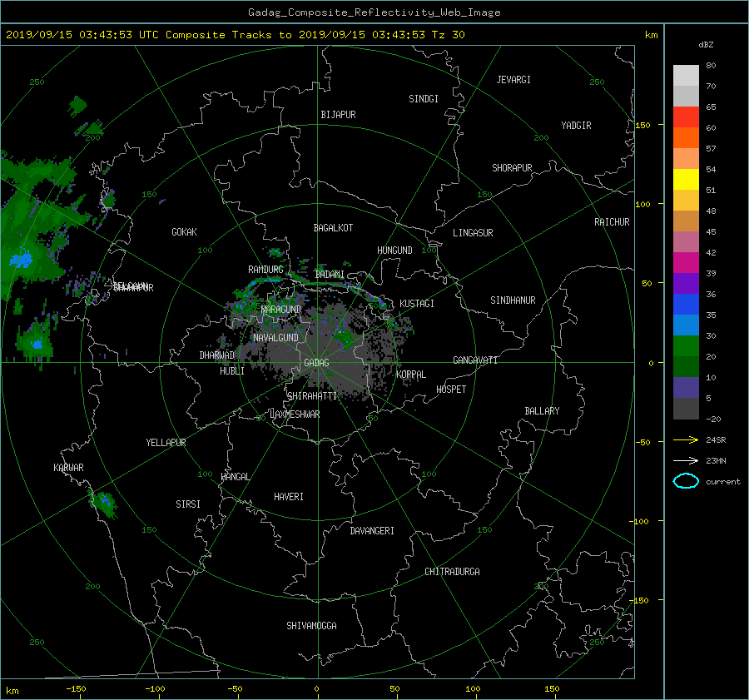Click the RAMDURG city label
This screenshot has height=700, width=749.
click(265, 270)
